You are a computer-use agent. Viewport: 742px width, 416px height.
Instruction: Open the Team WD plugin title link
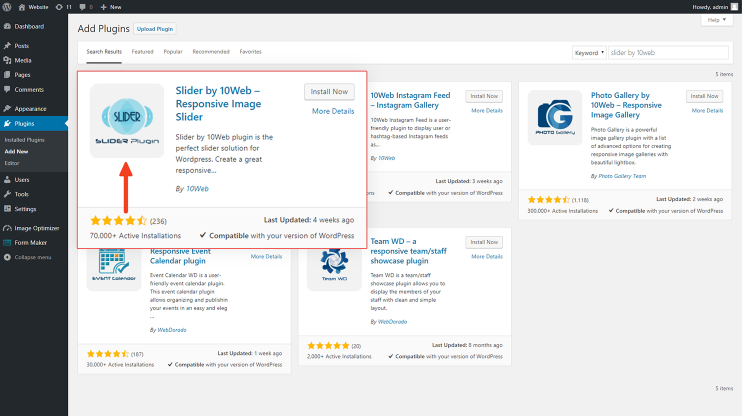coord(408,251)
